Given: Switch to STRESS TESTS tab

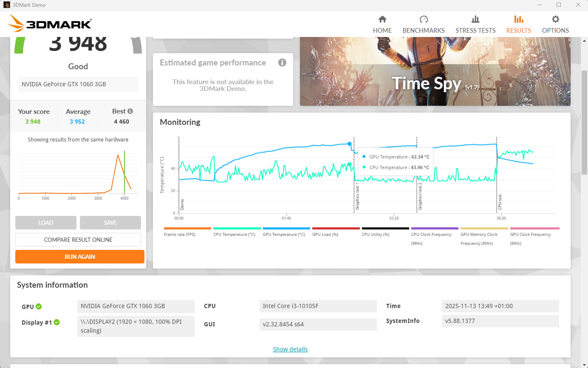Looking at the screenshot, I should [x=475, y=25].
